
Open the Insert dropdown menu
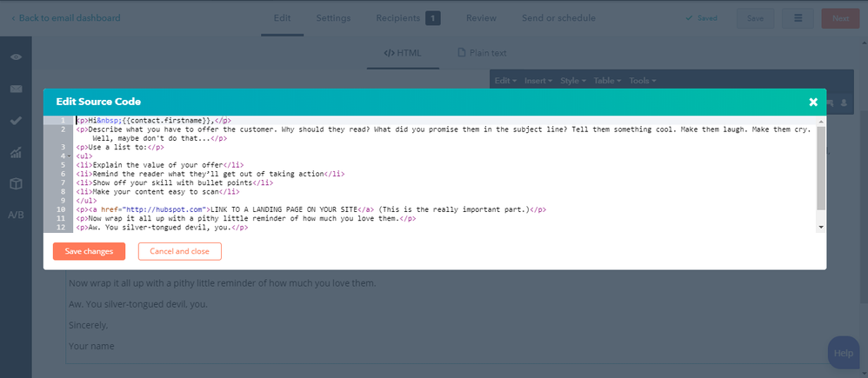pyautogui.click(x=538, y=81)
